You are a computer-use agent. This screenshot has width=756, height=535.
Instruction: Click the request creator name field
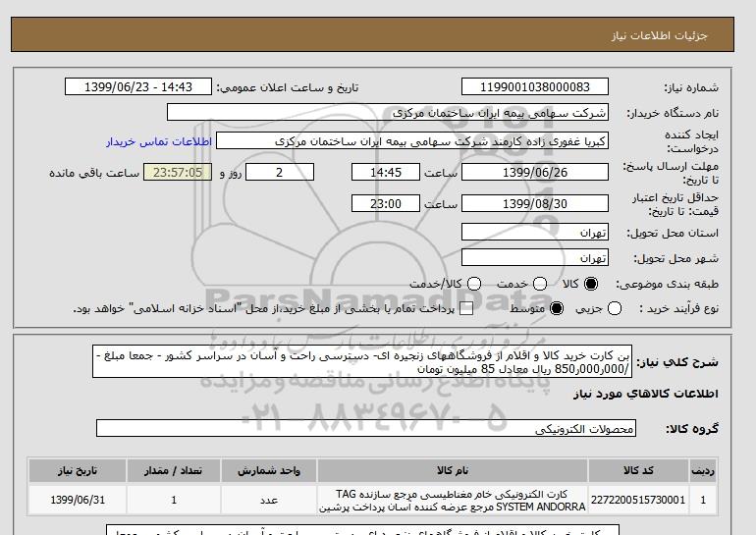[412, 141]
